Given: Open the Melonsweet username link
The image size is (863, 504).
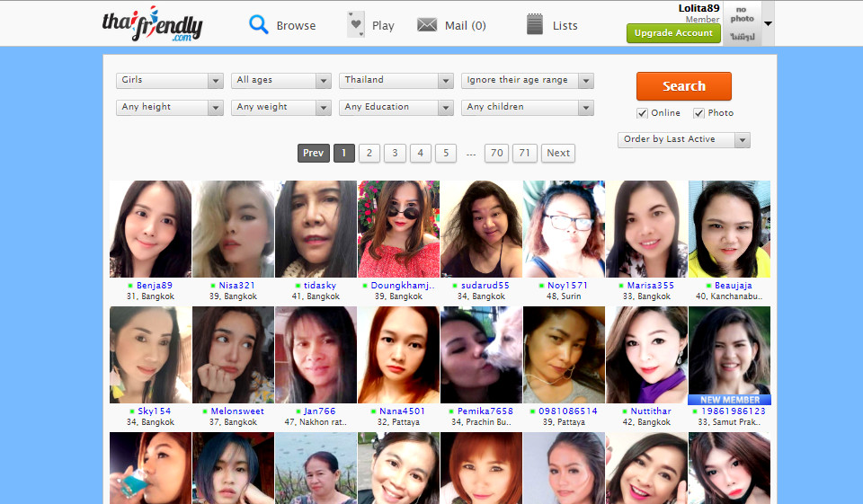Looking at the screenshot, I should point(237,411).
